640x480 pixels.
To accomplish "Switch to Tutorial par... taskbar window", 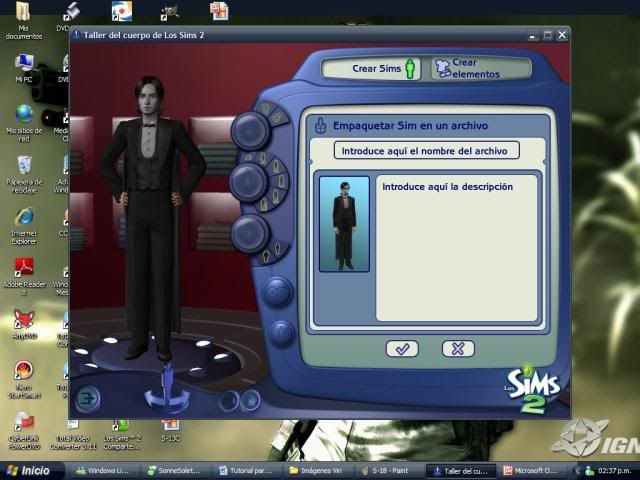I will (246, 471).
